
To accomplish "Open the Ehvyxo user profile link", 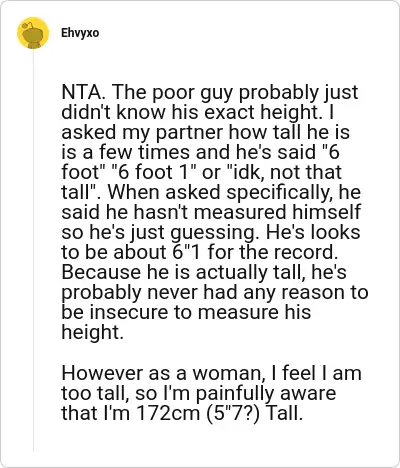I will click(x=80, y=33).
